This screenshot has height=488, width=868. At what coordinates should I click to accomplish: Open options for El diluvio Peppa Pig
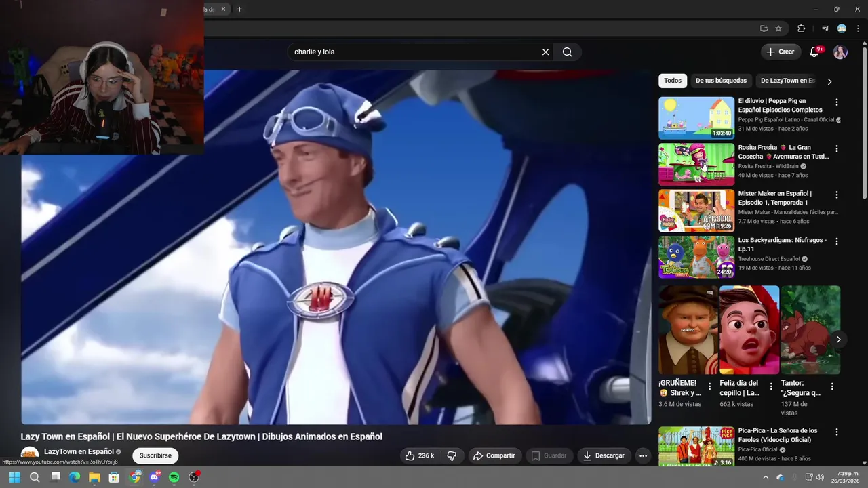[x=836, y=102]
